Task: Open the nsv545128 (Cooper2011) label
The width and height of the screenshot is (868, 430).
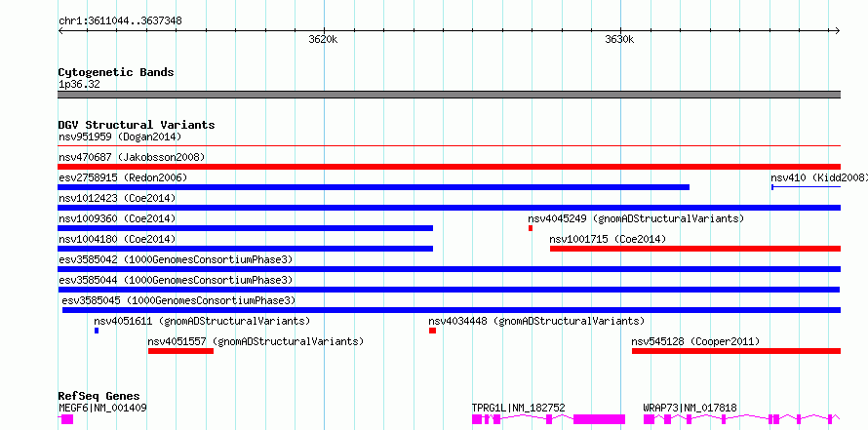Action: [x=695, y=341]
